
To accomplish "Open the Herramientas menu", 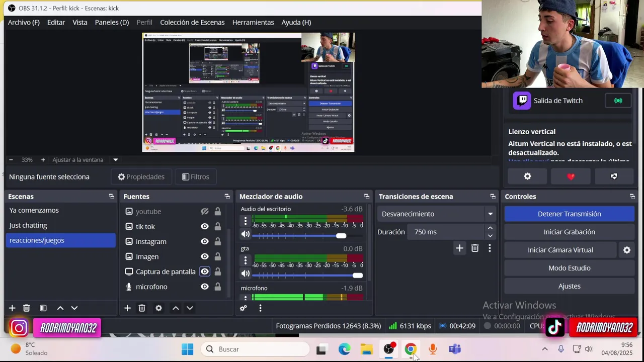I will click(x=253, y=22).
